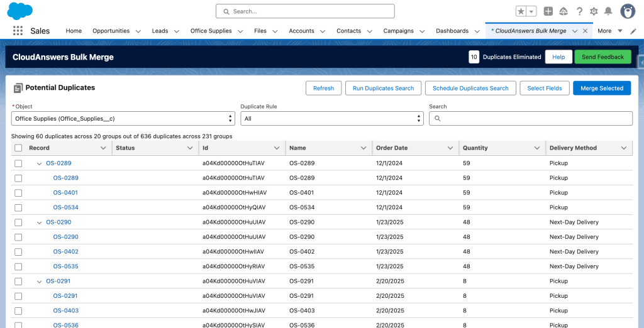Open the Contacts tab
The height and width of the screenshot is (328, 644).
pos(348,31)
